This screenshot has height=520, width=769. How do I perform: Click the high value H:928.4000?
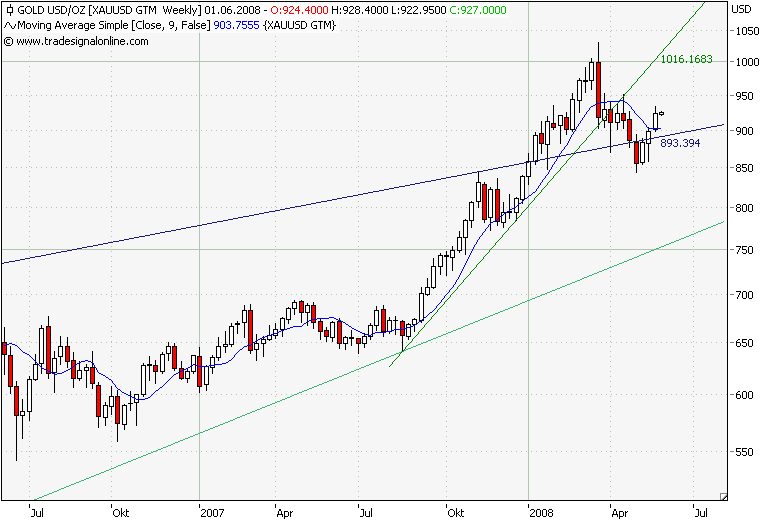click(x=360, y=10)
